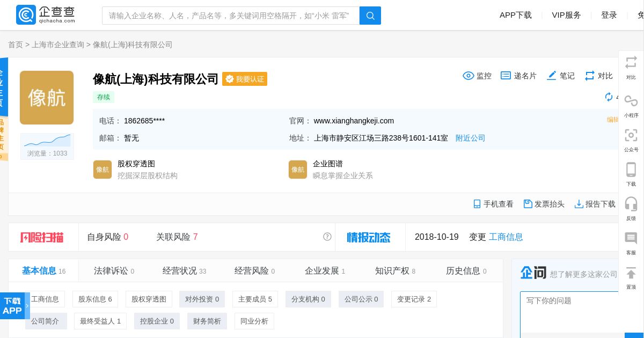This screenshot has height=338, width=644.
Task: Select 股权穿透图 sub-section button
Action: (x=149, y=299)
